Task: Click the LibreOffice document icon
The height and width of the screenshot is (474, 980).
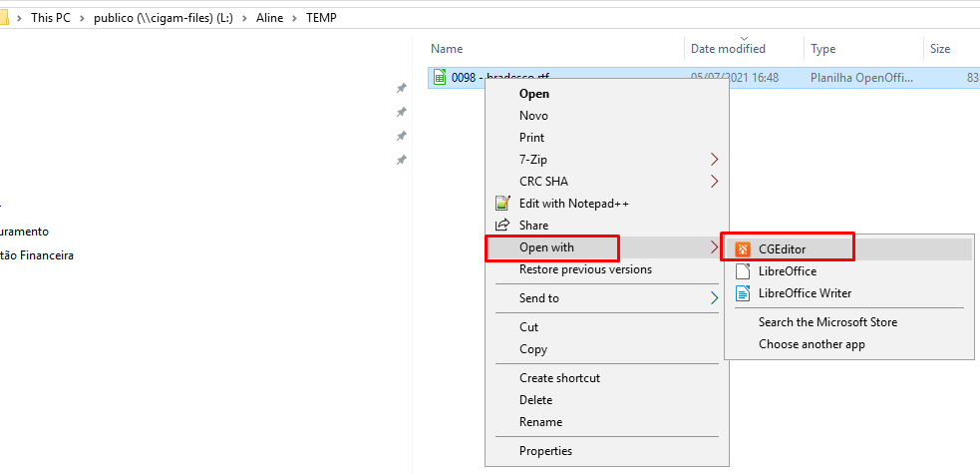Action: tap(742, 271)
